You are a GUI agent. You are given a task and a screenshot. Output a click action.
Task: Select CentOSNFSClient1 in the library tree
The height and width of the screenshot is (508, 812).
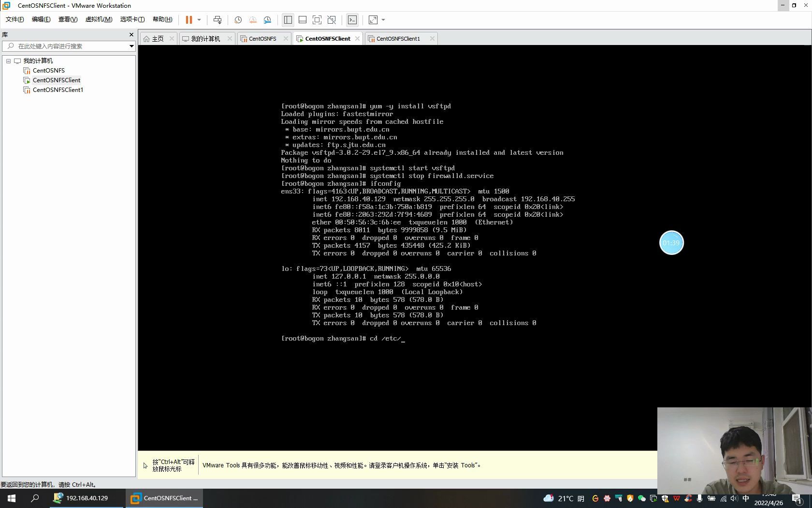[x=58, y=90]
